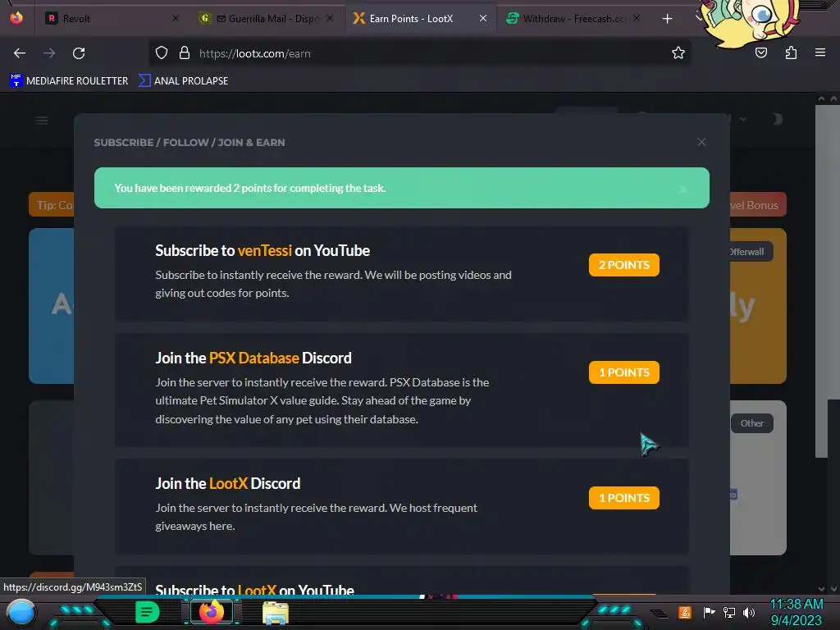Open the volume speaker tray icon

(x=749, y=612)
